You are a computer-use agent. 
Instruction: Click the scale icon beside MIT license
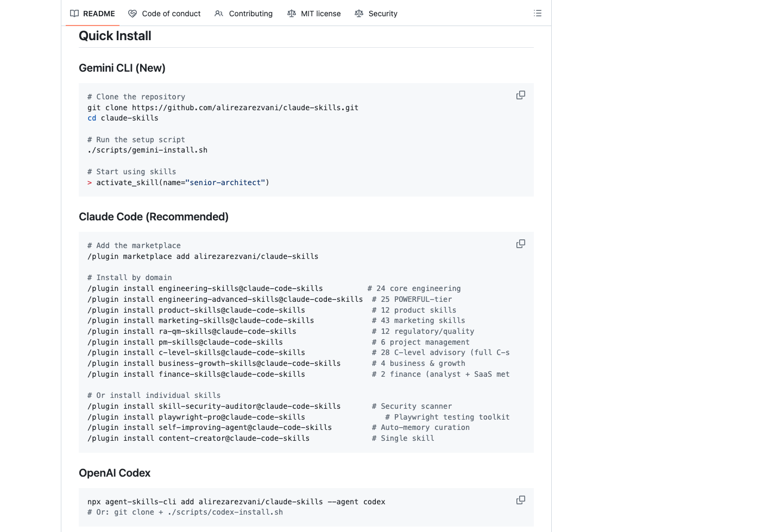pos(292,14)
